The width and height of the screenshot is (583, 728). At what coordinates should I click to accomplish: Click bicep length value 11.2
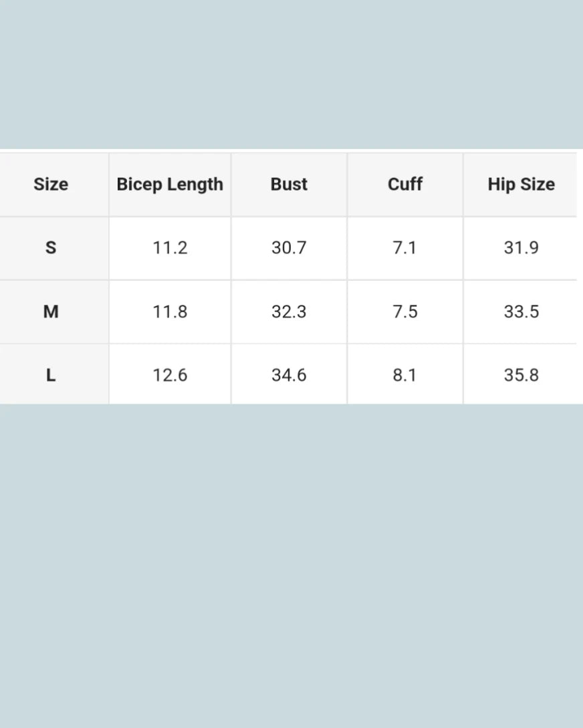(170, 248)
